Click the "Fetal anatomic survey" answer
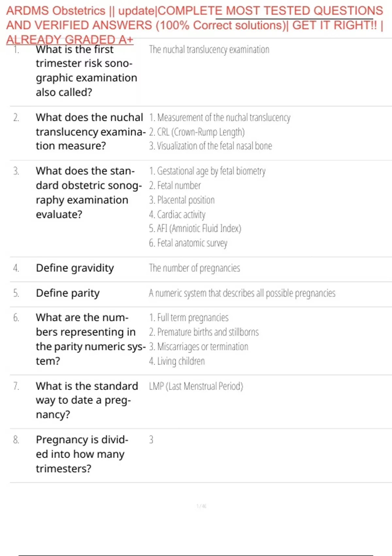Screen dimensions: 392x556 click(x=188, y=243)
